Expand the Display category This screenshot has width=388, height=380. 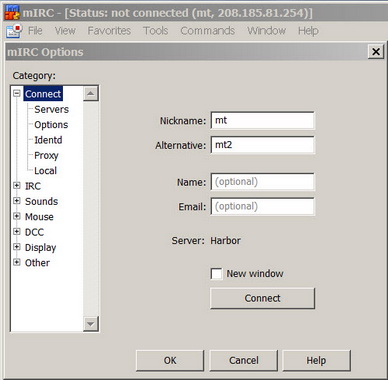coord(17,247)
